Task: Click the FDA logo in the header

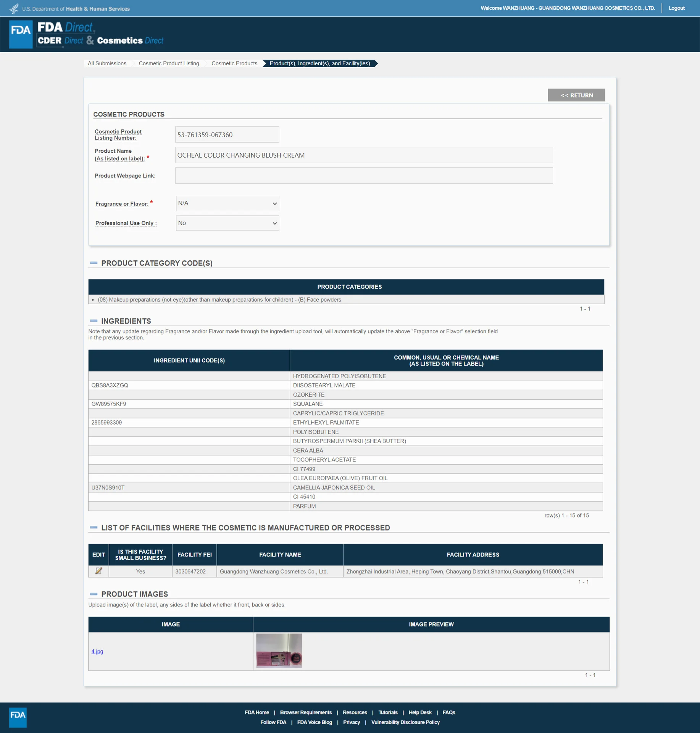Action: coord(21,34)
